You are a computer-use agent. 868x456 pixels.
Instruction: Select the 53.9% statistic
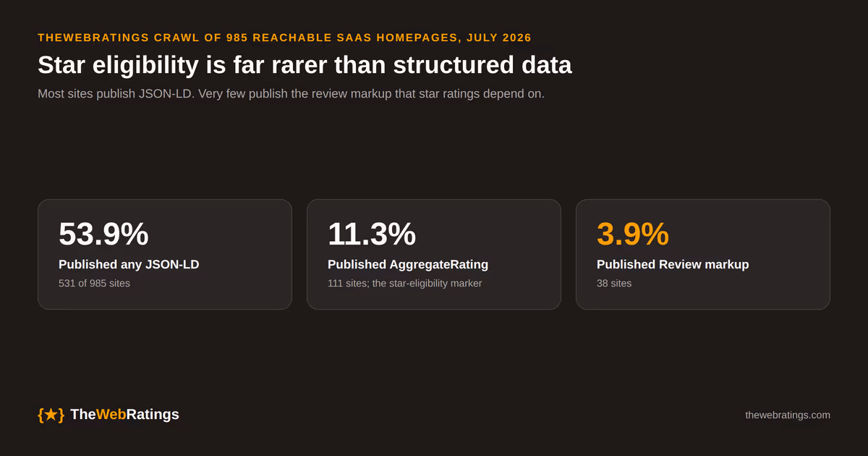pyautogui.click(x=103, y=234)
